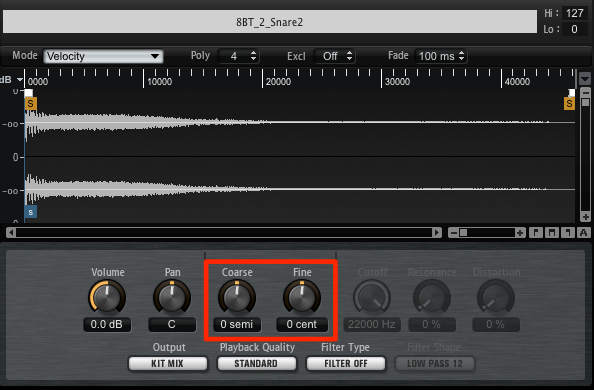The height and width of the screenshot is (390, 594).
Task: Click the Cutoff knob
Action: (372, 298)
